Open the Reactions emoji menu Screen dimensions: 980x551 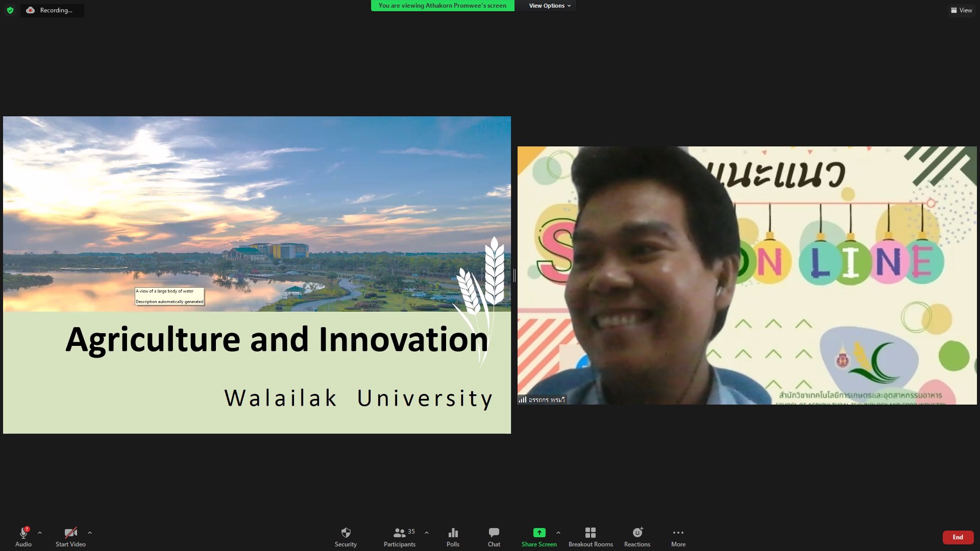point(637,537)
